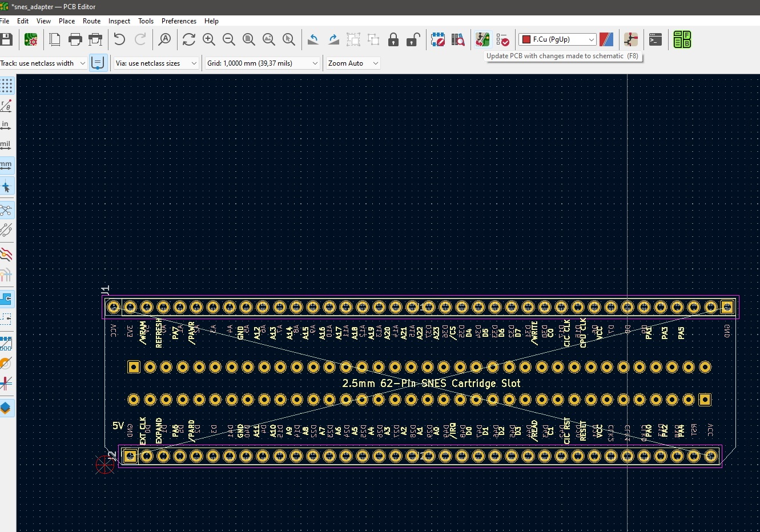This screenshot has height=532, width=760.
Task: Activate zoom to selection tool
Action: pos(289,39)
